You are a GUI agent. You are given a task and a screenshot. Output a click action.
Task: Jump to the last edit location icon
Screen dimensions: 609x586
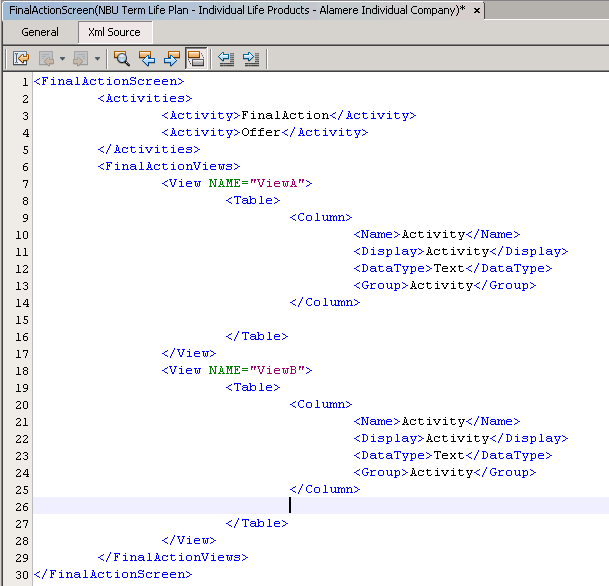coord(21,59)
